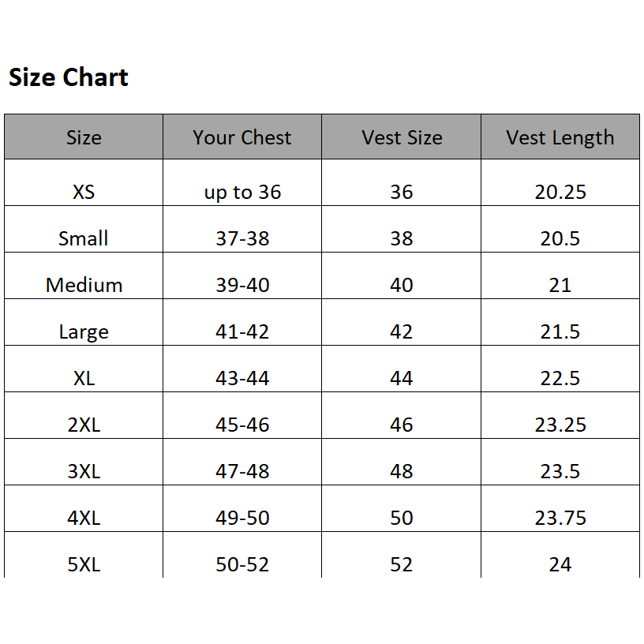Click the Large size cell
The width and height of the screenshot is (644, 644).
point(84,331)
